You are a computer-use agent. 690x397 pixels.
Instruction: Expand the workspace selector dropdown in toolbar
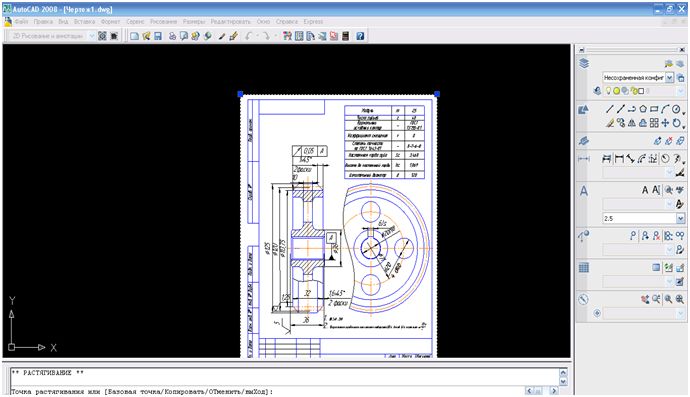pos(92,36)
